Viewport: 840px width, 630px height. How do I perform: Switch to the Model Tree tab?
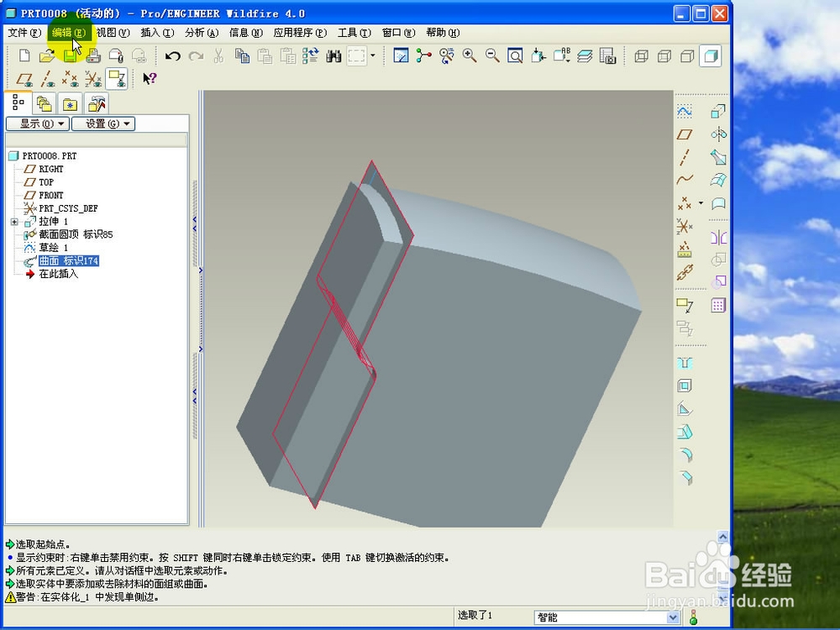[x=18, y=102]
